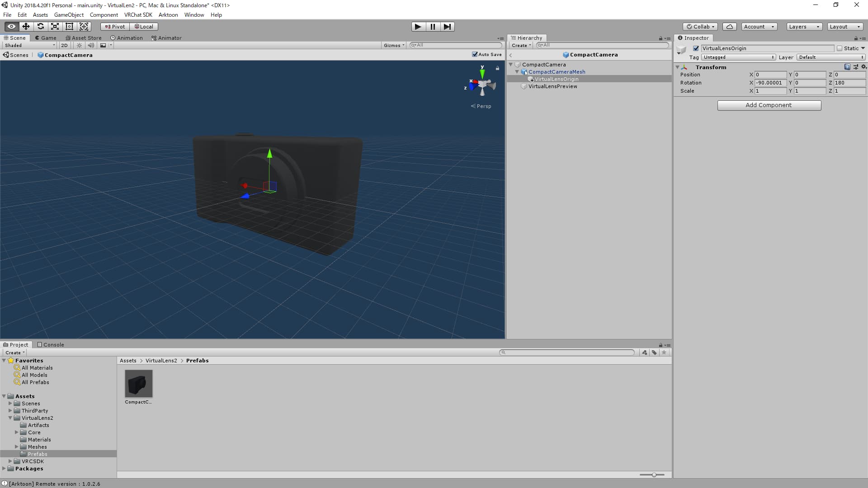Open the Transform gear settings icon
The width and height of the screenshot is (868, 488).
pos(863,67)
